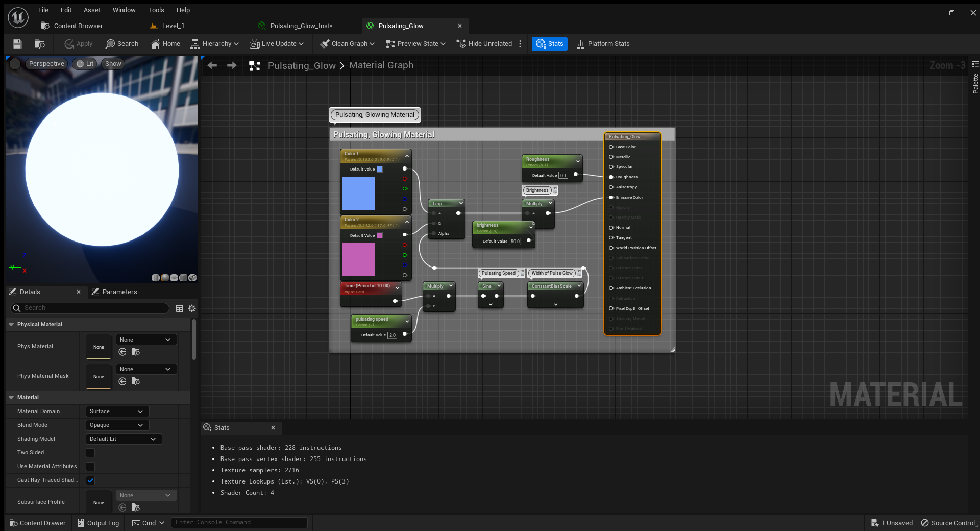Viewport: 980px width, 531px height.
Task: Open the Cmd console type dropdown
Action: pos(149,523)
